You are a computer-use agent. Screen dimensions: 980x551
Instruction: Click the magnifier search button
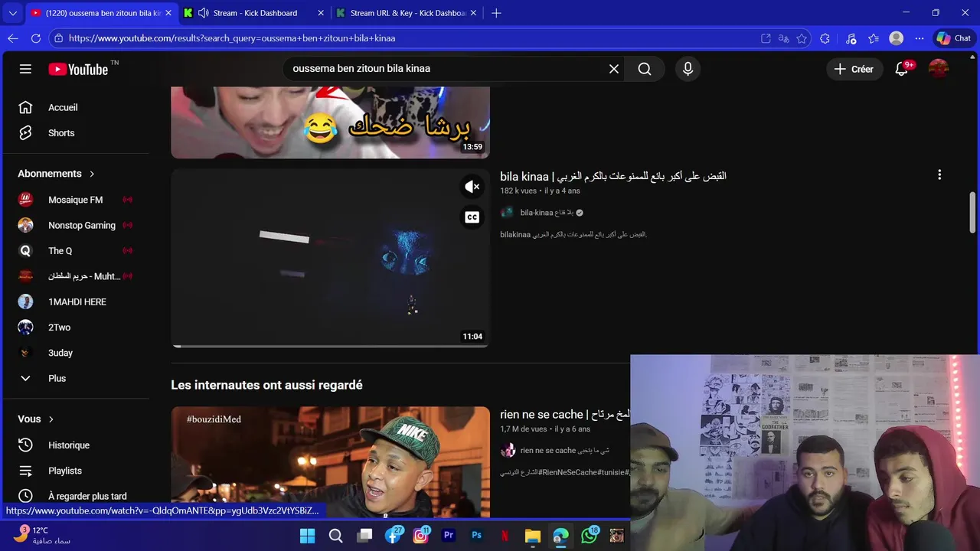(645, 69)
